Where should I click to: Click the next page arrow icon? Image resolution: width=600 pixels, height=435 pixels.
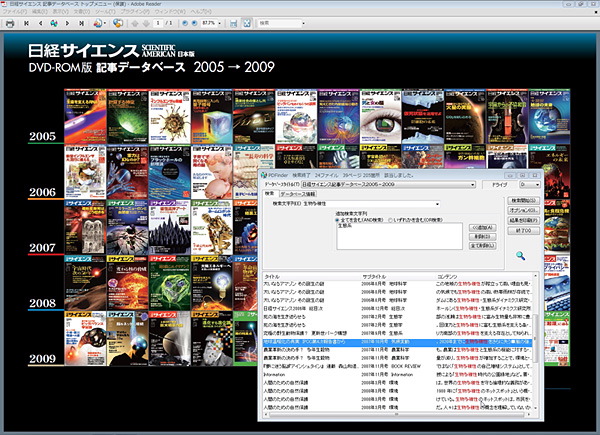pyautogui.click(x=67, y=23)
